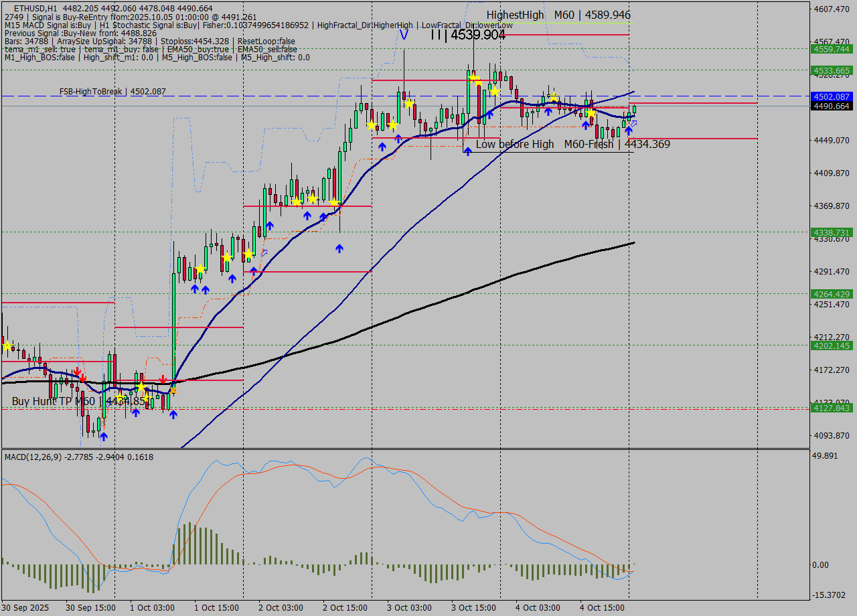Select the green 4338.731 level tag
857x616 pixels.
(x=831, y=232)
